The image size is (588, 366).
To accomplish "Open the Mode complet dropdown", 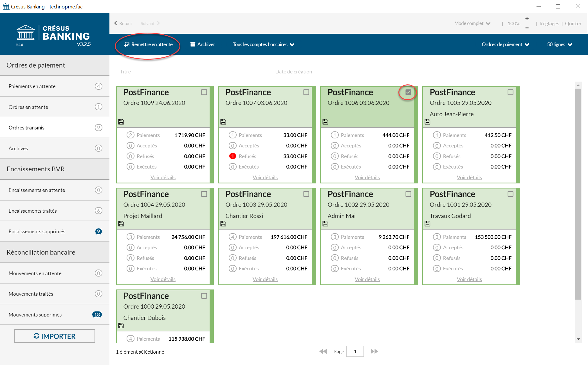I will [x=472, y=23].
